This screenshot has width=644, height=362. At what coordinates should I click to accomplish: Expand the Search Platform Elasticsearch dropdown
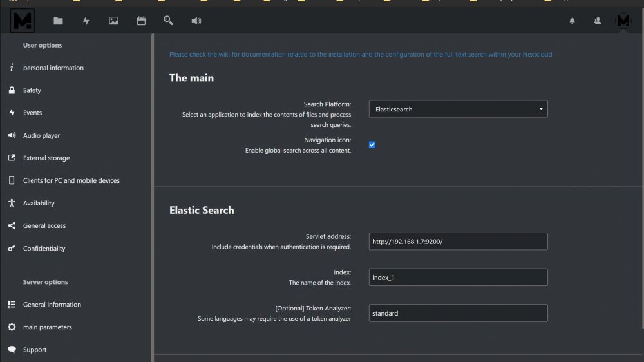tap(458, 109)
